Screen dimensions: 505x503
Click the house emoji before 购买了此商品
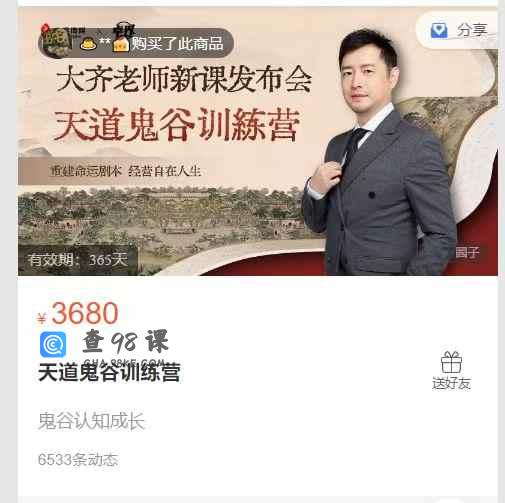(x=121, y=44)
